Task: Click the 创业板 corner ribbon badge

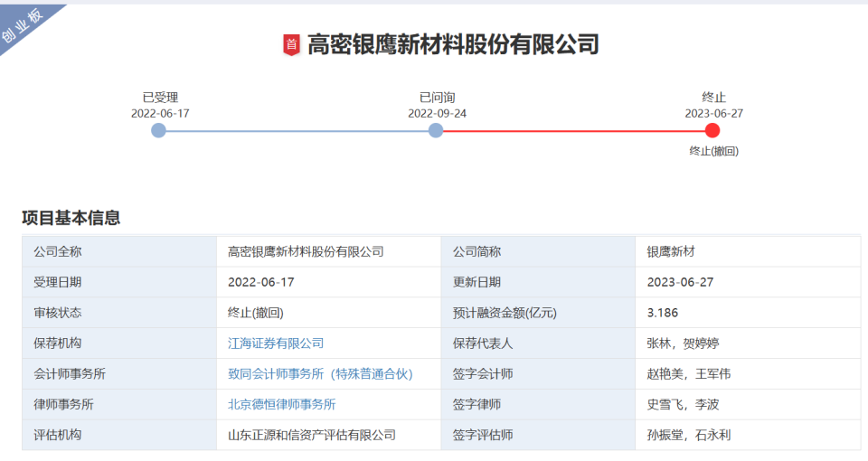Action: 24,25
